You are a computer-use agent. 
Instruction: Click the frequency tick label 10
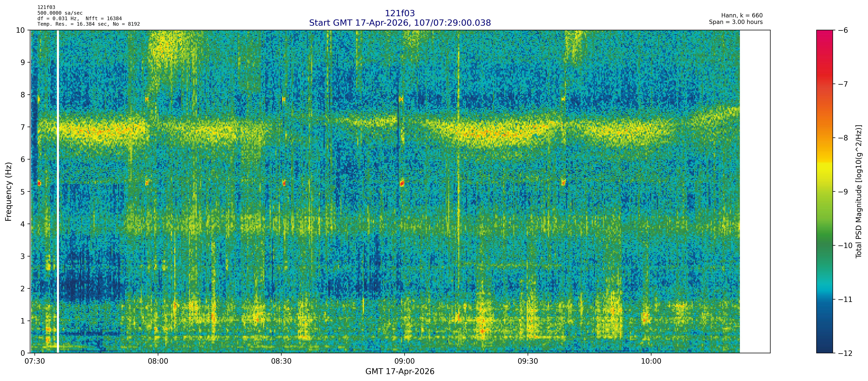click(x=20, y=30)
